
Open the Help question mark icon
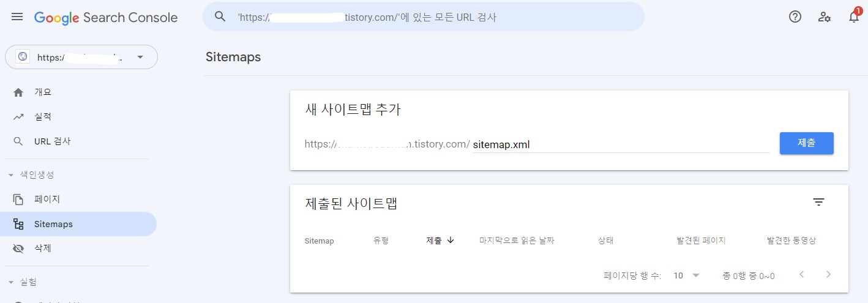pyautogui.click(x=795, y=17)
